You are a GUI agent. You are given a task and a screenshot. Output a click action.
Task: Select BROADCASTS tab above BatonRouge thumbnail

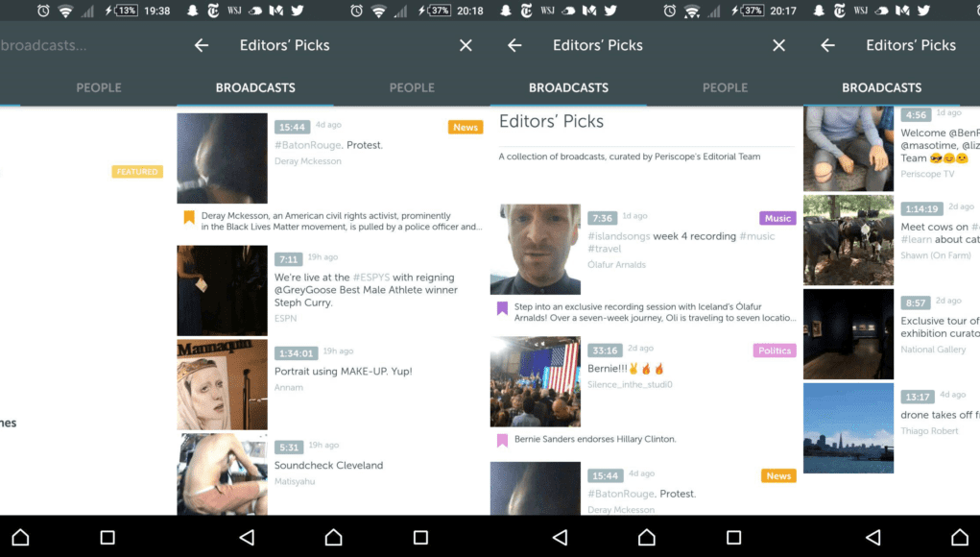coord(255,87)
